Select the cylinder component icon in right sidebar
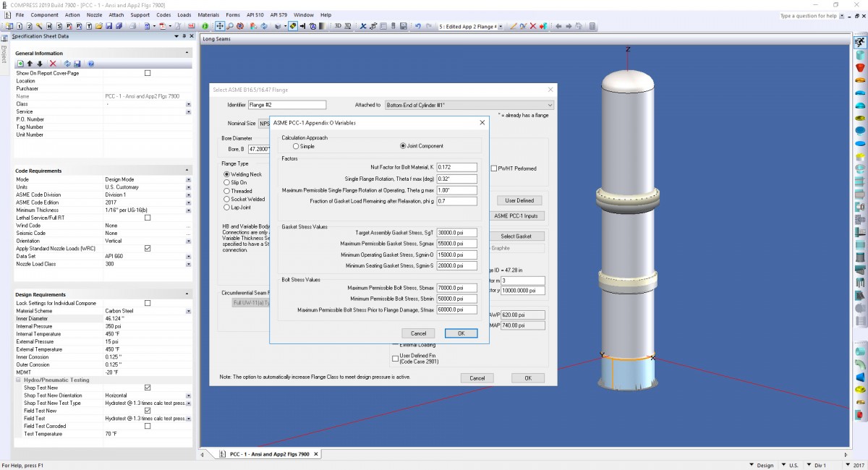This screenshot has width=868, height=470. click(x=861, y=56)
